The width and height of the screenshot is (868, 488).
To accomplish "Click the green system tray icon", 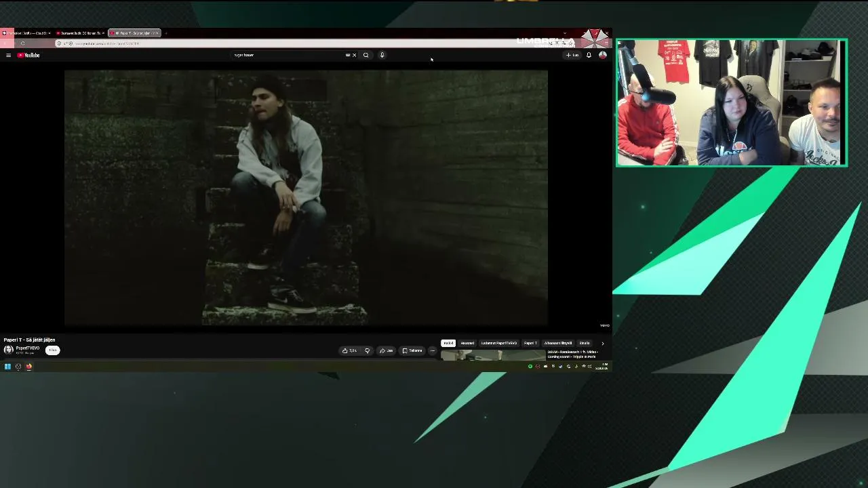I will coord(530,367).
